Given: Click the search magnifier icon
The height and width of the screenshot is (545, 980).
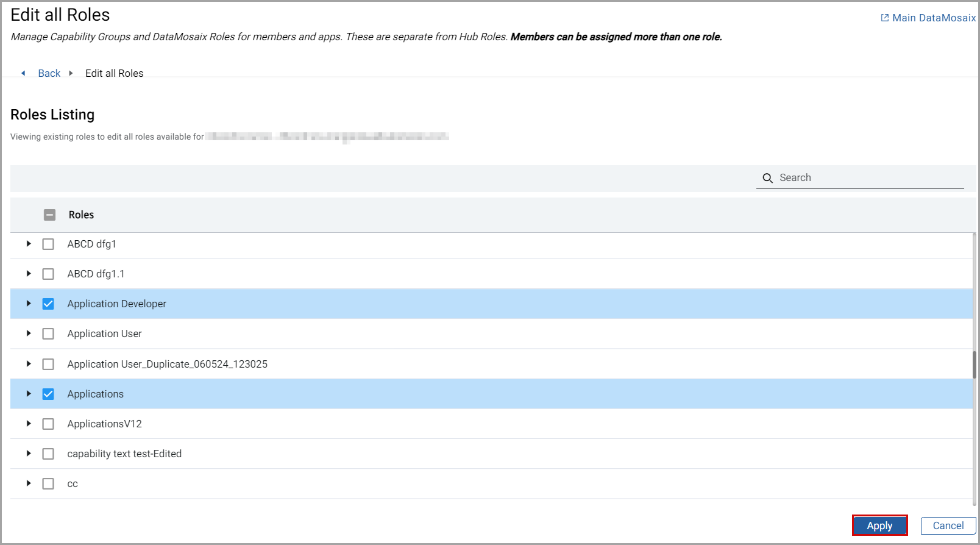Looking at the screenshot, I should point(767,178).
